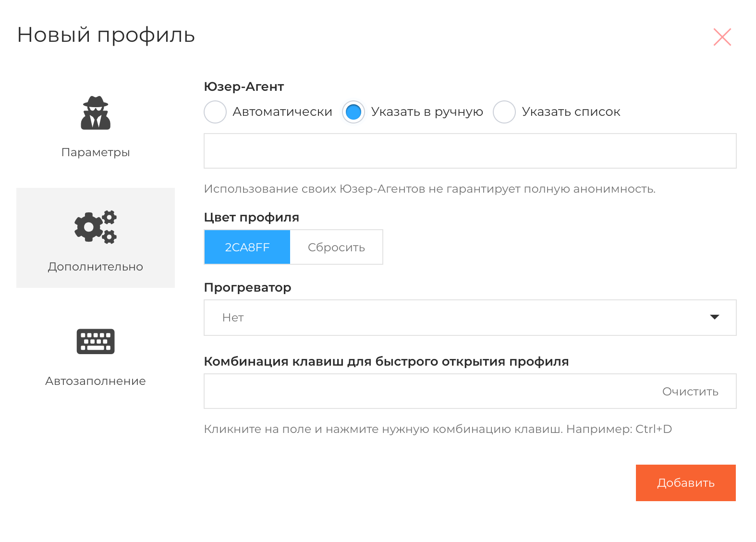Clear the hotkey with Очистить
The width and height of the screenshot is (756, 542).
pyautogui.click(x=690, y=392)
